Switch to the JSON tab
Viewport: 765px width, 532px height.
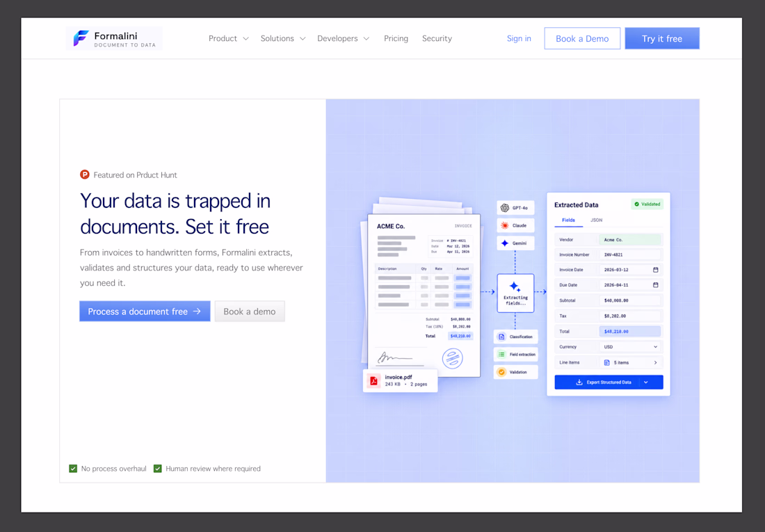tap(596, 220)
